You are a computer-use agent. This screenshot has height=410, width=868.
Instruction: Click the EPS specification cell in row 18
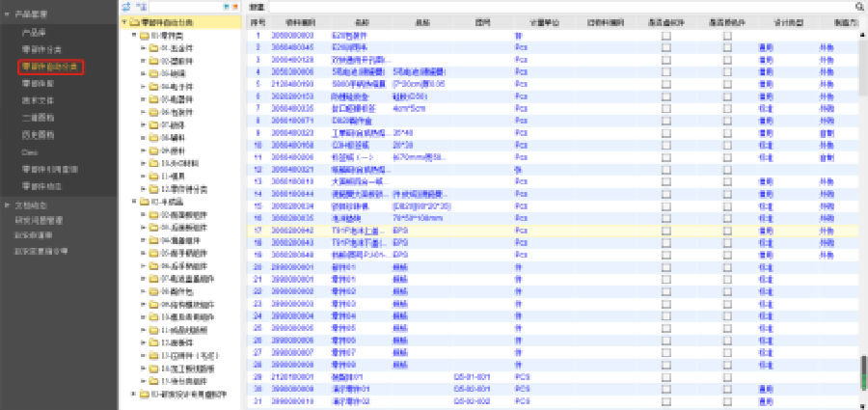pos(400,243)
